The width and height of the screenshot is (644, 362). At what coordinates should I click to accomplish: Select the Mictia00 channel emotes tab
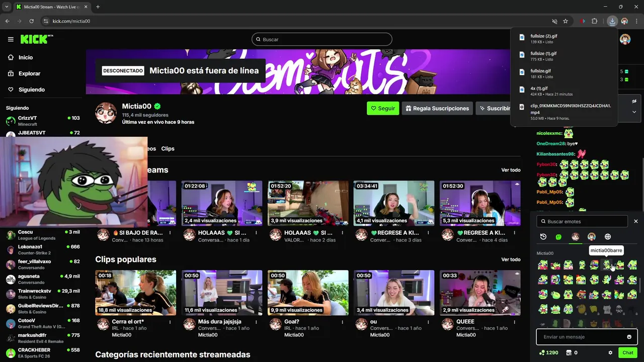click(x=576, y=237)
